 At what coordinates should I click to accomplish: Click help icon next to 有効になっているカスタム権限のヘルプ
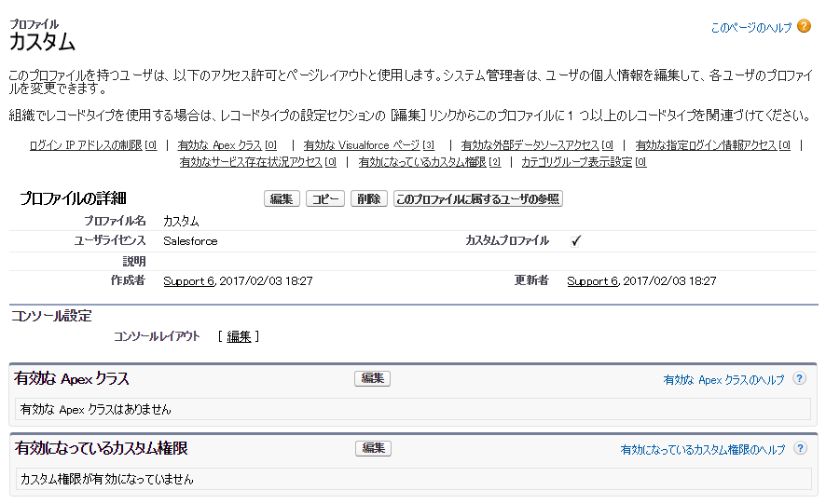point(800,448)
